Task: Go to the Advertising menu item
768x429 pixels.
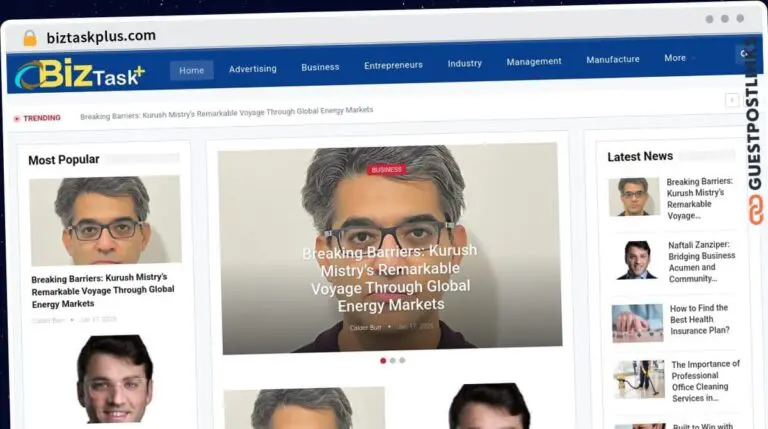Action: coord(252,69)
